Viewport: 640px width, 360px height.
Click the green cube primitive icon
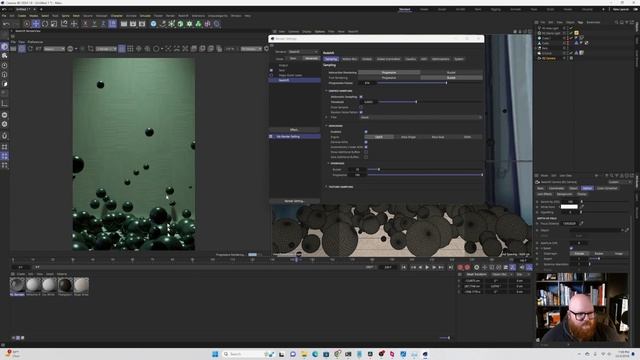180,24
